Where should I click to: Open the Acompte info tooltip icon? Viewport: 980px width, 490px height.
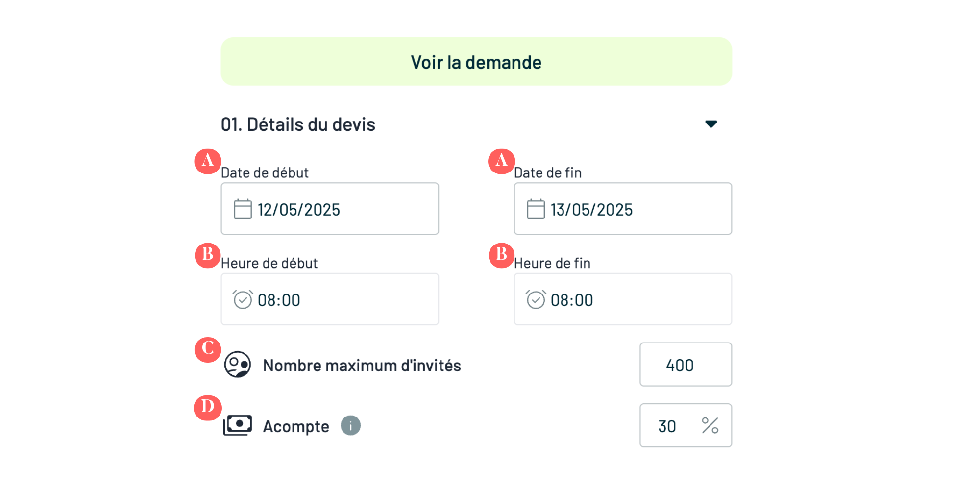[x=351, y=425]
